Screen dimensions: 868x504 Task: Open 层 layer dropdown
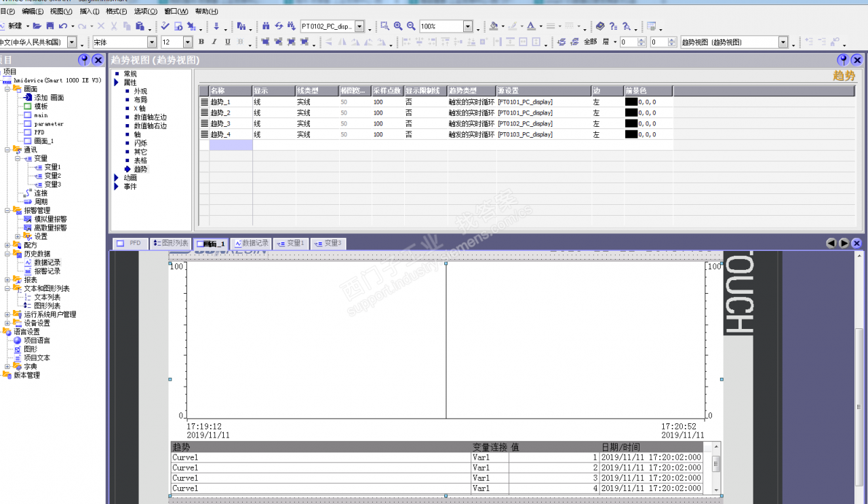point(615,42)
